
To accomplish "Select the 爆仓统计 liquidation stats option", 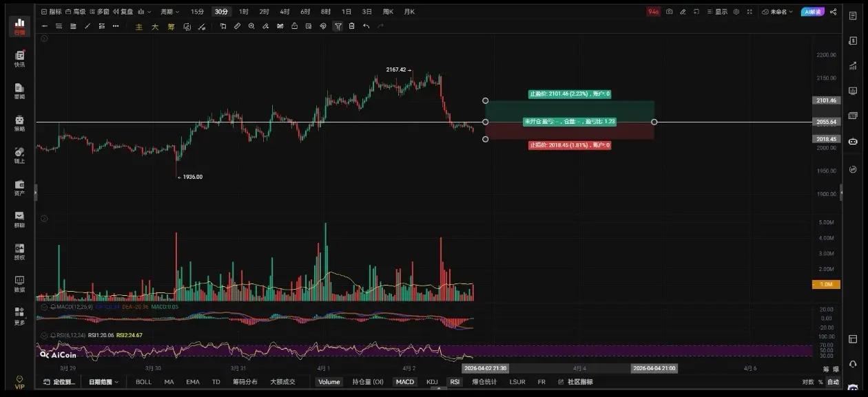I will 484,381.
